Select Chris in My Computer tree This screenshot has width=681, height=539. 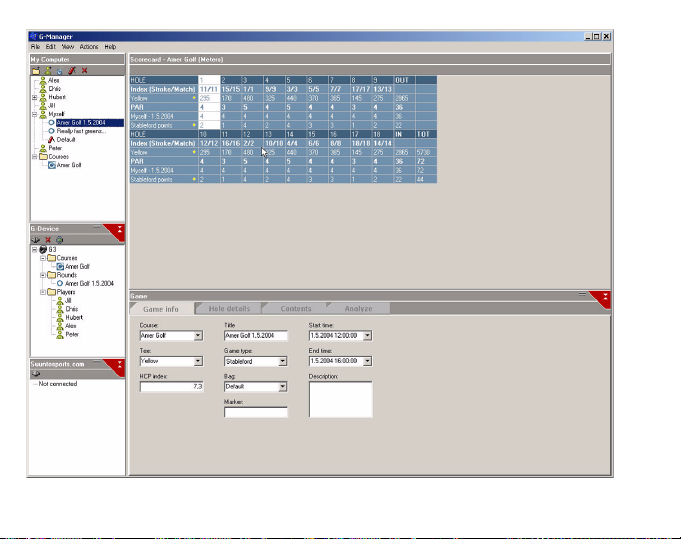click(55, 89)
